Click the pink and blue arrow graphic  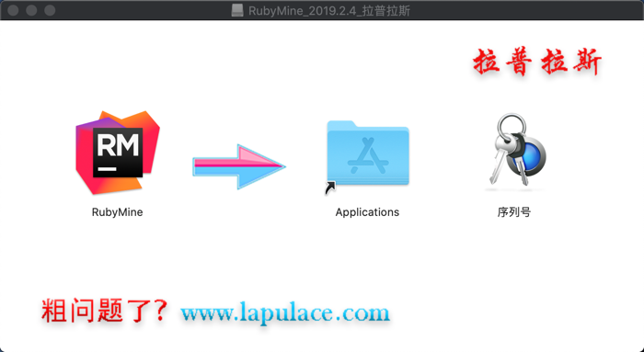pyautogui.click(x=239, y=166)
